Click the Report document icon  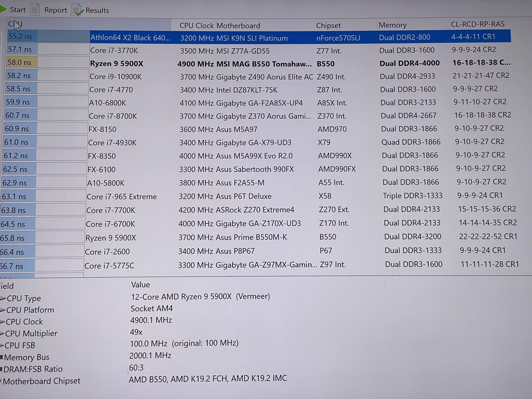coord(35,9)
